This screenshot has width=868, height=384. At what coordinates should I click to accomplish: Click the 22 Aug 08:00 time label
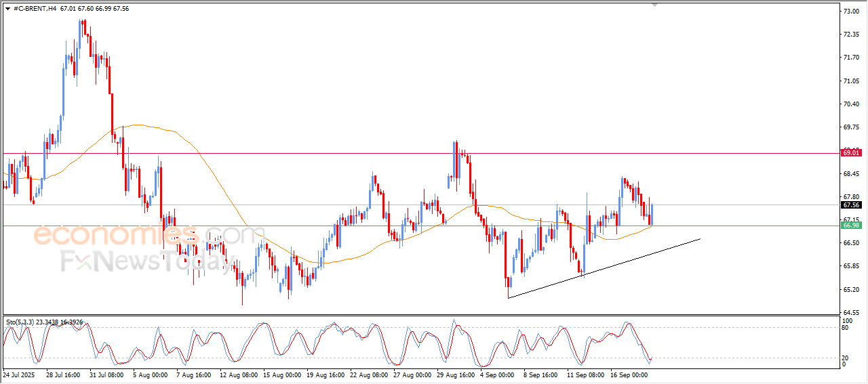click(368, 374)
